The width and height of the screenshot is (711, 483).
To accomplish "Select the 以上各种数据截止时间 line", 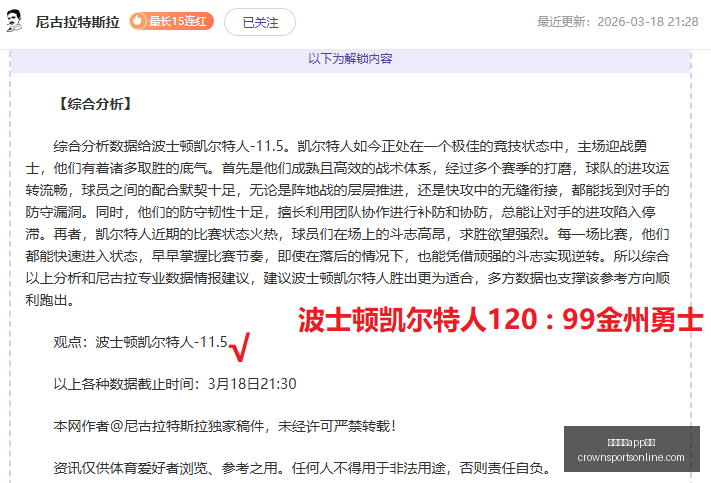I will coord(175,384).
